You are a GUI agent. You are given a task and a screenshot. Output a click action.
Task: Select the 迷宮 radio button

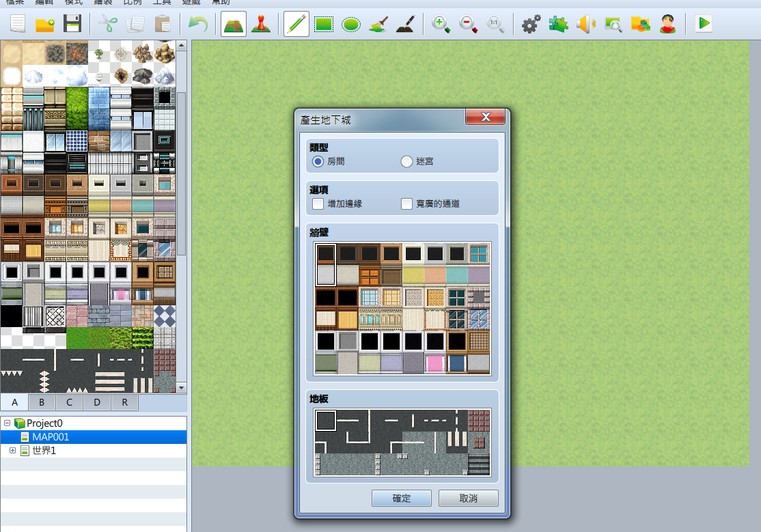(x=406, y=161)
